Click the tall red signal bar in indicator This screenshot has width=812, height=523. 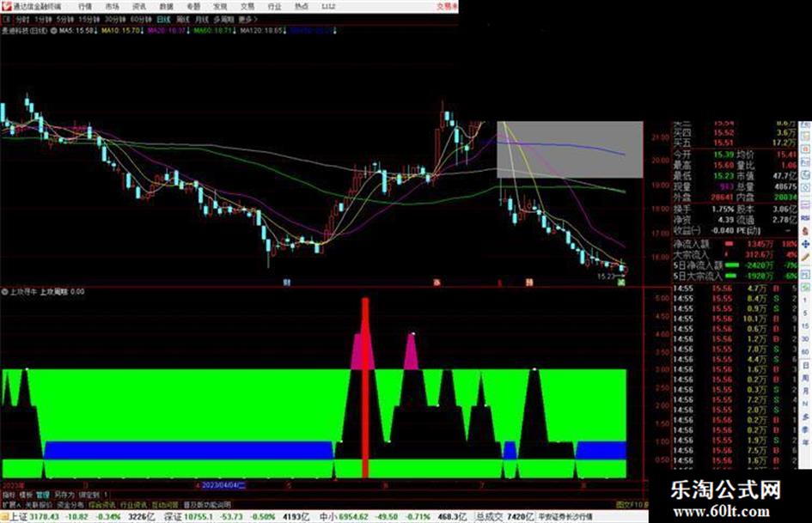coord(365,387)
